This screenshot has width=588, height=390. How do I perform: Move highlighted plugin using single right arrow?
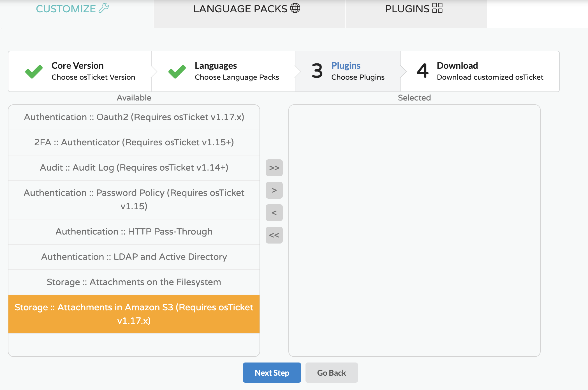[x=274, y=190]
